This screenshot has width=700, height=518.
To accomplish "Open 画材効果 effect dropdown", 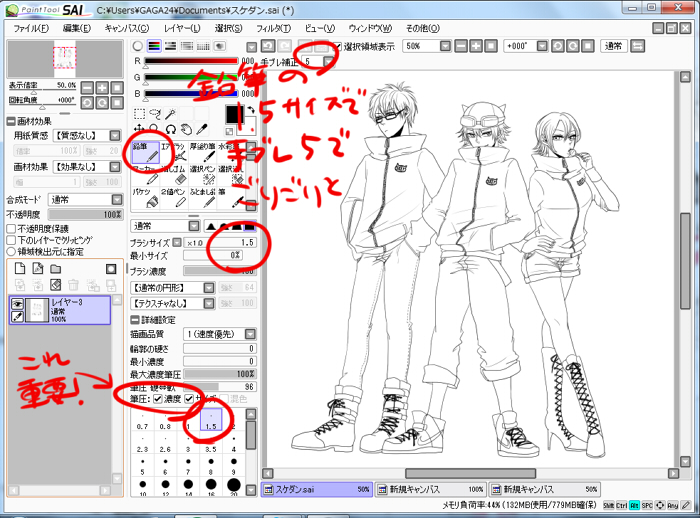I will 115,167.
